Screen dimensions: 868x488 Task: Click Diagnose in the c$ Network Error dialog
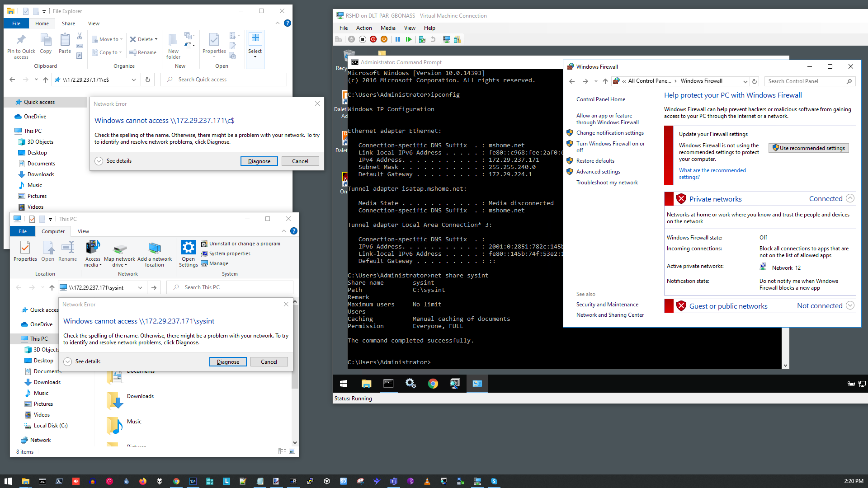pos(259,161)
